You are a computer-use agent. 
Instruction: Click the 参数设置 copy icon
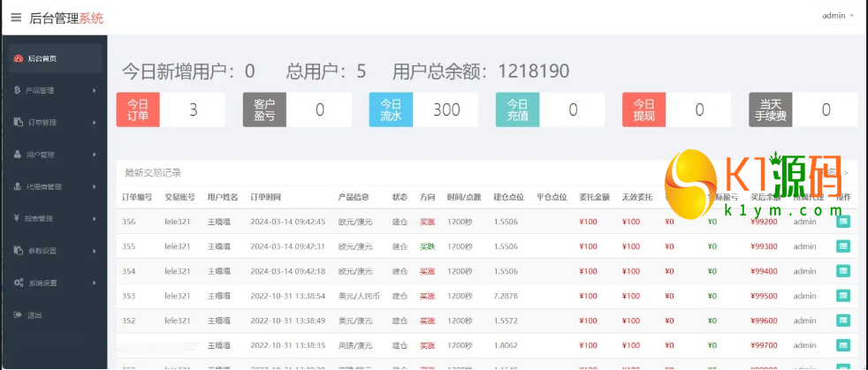pyautogui.click(x=18, y=251)
